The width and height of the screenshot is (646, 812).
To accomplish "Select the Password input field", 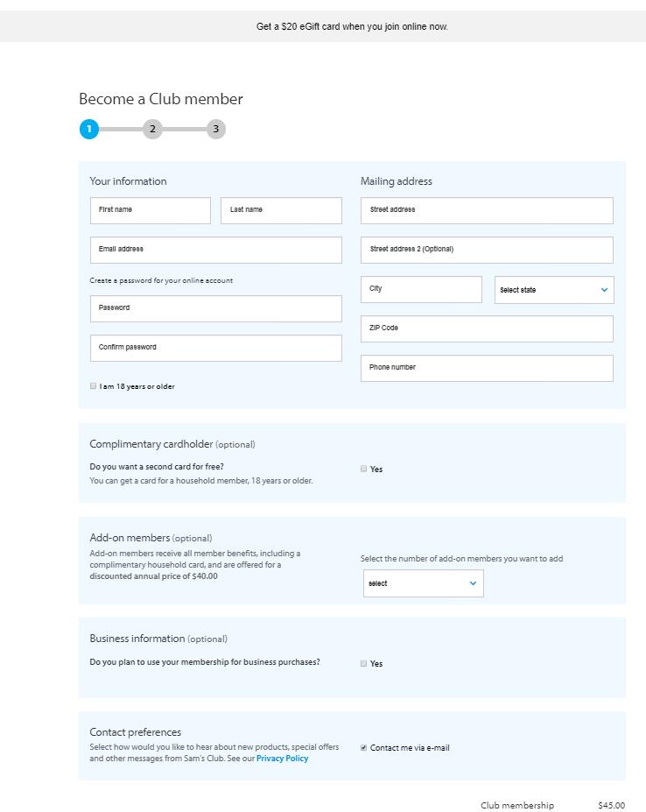I will point(215,308).
